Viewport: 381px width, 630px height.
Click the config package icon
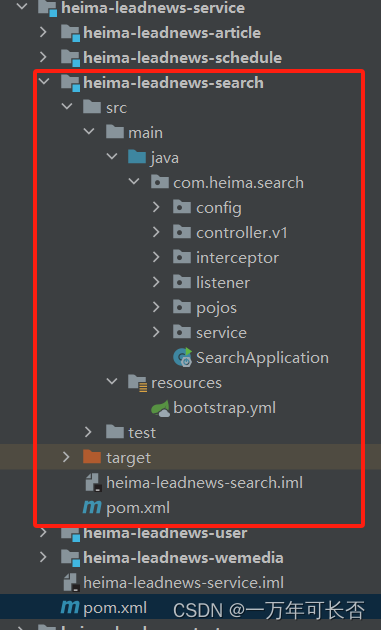tap(182, 207)
